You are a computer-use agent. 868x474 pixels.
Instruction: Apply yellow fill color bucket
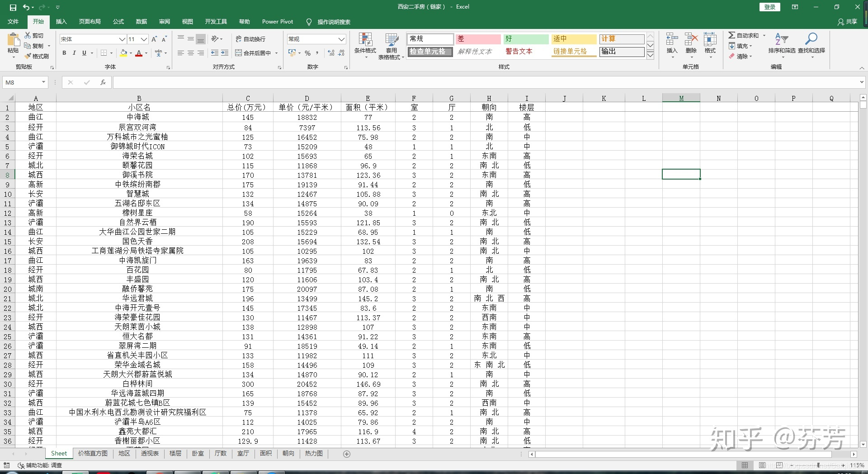[124, 53]
